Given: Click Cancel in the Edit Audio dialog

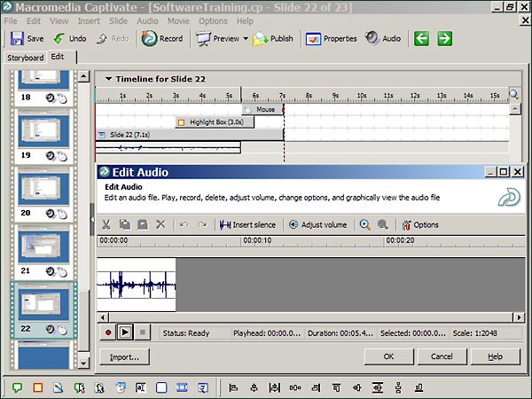Looking at the screenshot, I should (442, 356).
